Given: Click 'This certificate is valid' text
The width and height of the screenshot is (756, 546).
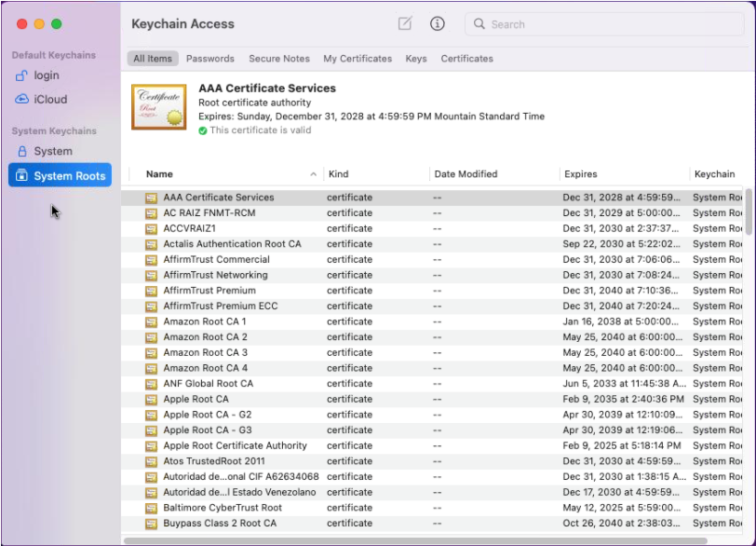Looking at the screenshot, I should (261, 130).
